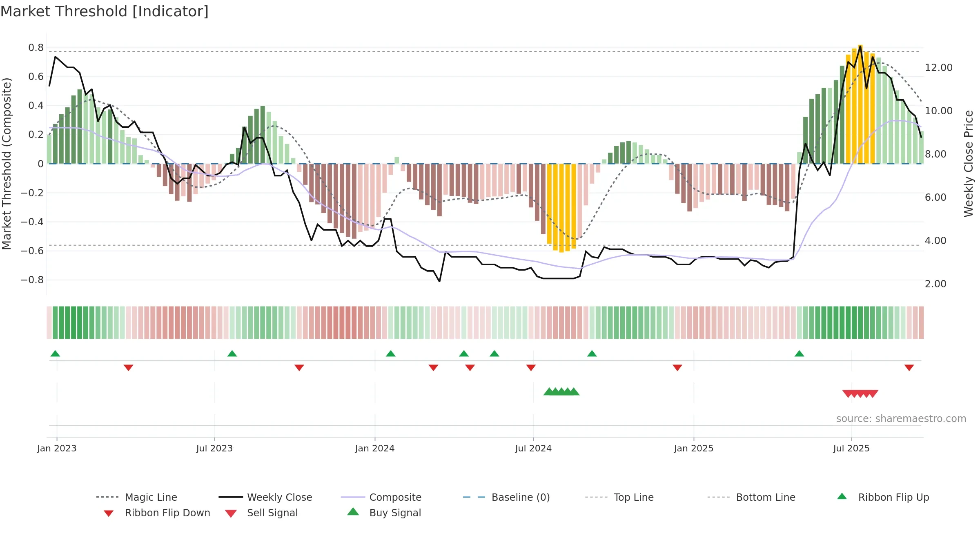Screen dimensions: 980x551
Task: Click the lowest yellow bar at the mid-2024 trough
Action: click(561, 208)
